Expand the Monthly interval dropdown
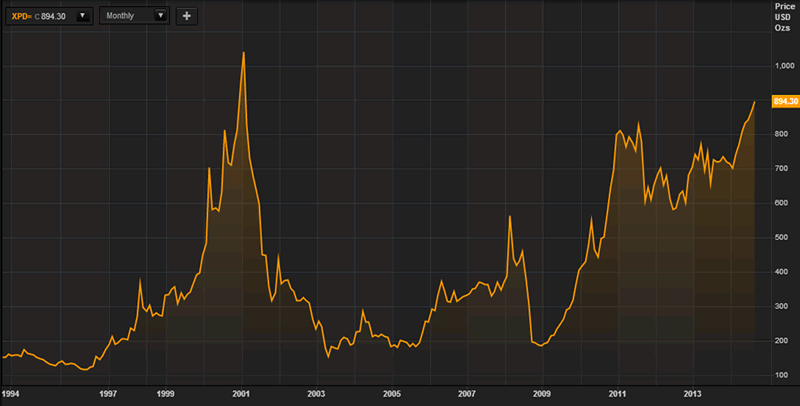Viewport: 800px width, 406px height. pos(159,16)
